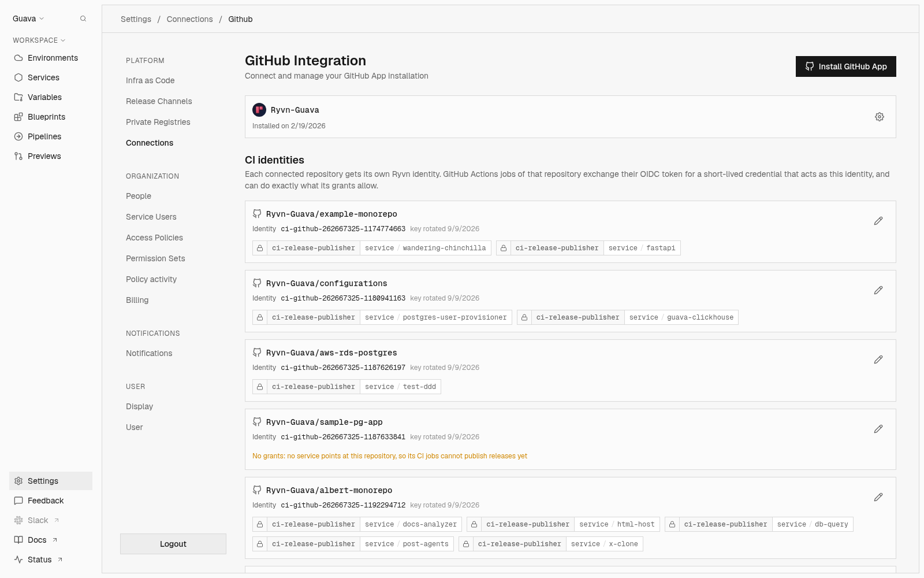The height and width of the screenshot is (578, 924).
Task: Open the Ryvn-Guava installation gear settings
Action: (x=880, y=117)
